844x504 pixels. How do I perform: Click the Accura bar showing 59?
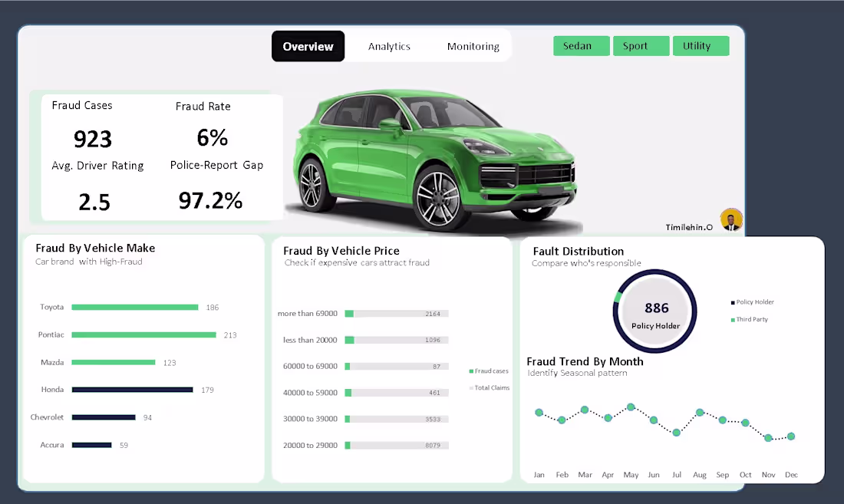(91, 445)
